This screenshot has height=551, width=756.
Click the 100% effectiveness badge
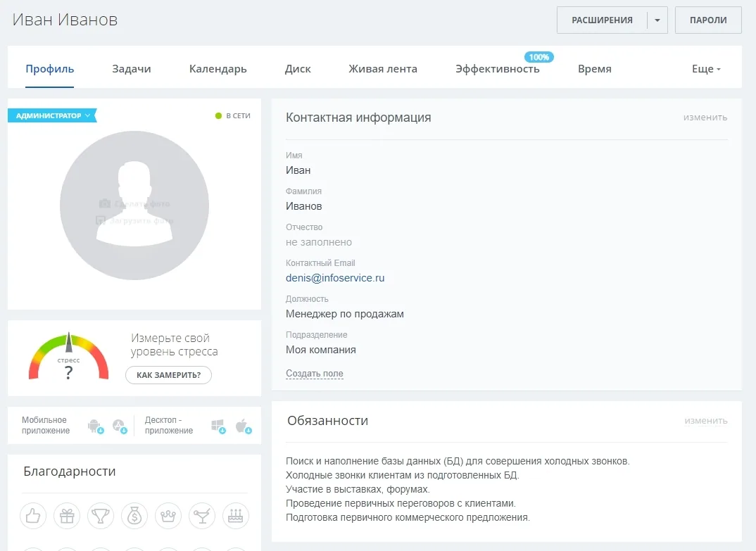coord(539,58)
